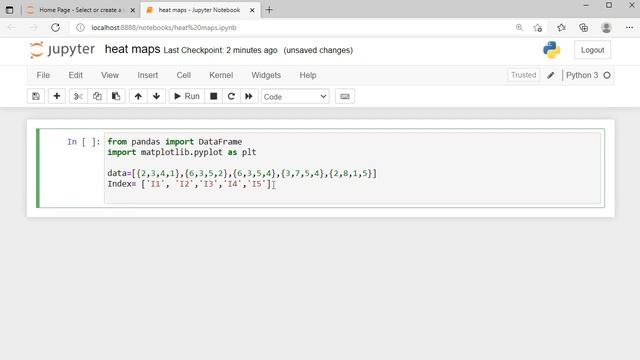The width and height of the screenshot is (640, 360).
Task: Open the browser profile avatar
Action: click(606, 28)
